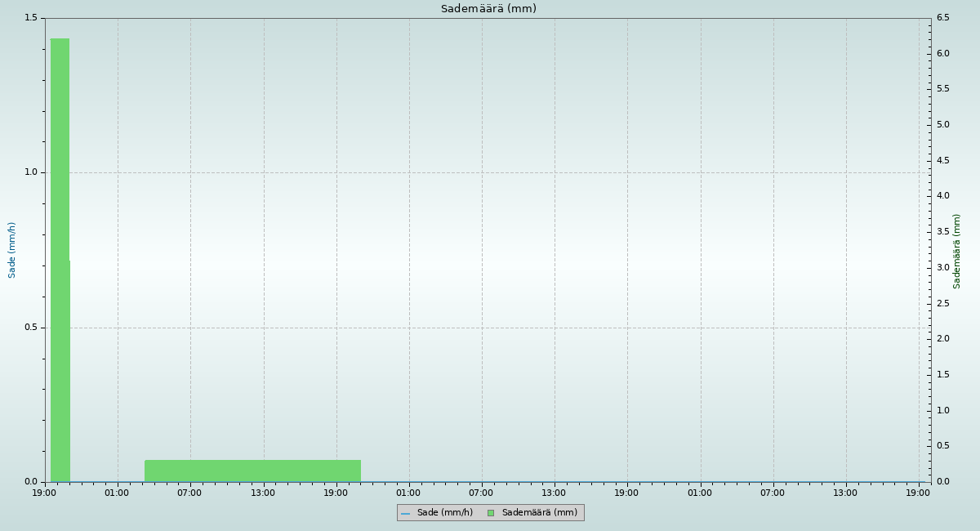Click the rightmost 19:00 time axis label
This screenshot has height=531, width=980.
coord(919,493)
